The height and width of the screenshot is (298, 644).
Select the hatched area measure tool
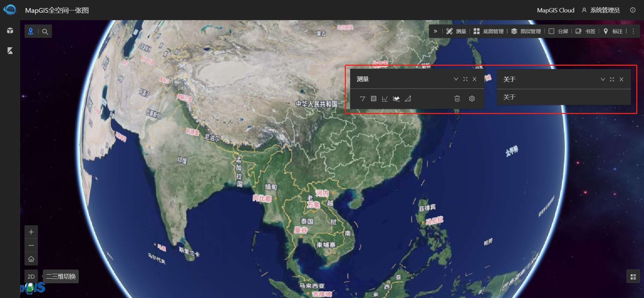tap(374, 99)
